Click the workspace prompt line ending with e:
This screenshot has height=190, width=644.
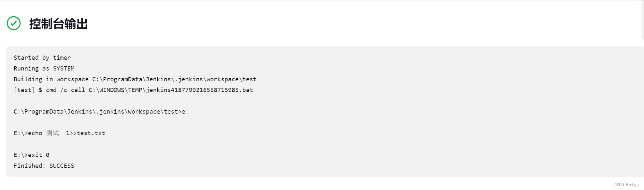click(101, 112)
